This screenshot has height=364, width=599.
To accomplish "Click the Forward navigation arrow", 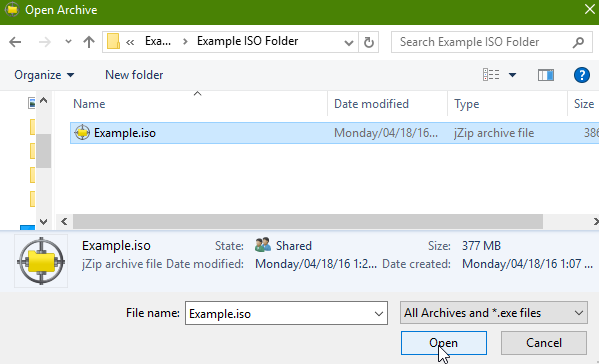I will 45,42.
